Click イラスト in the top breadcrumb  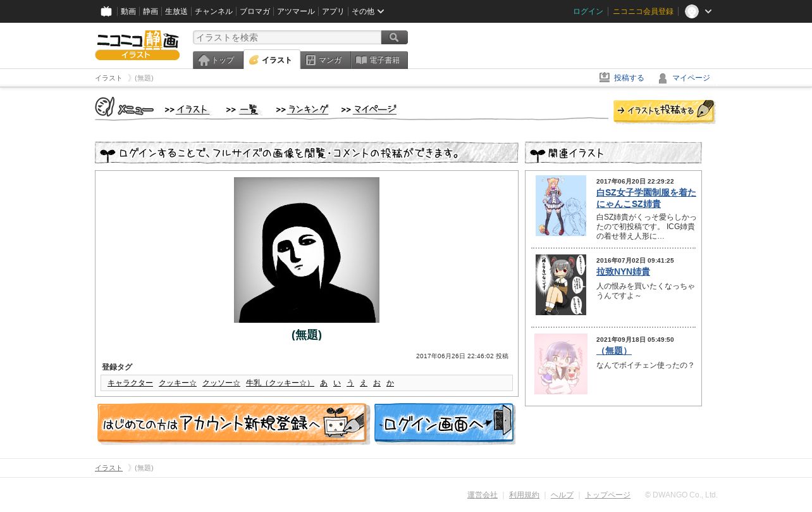click(x=109, y=78)
